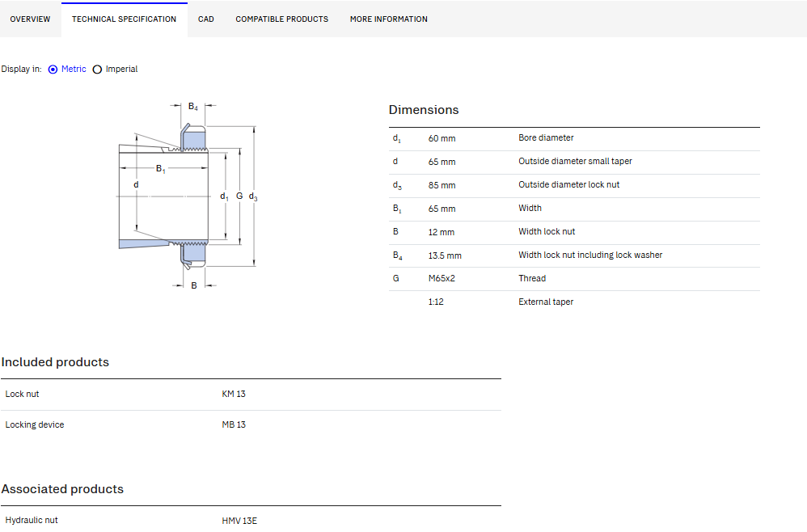Viewport: 807px width, 532px height.
Task: Click the 60 mm bore diameter value
Action: pos(442,138)
